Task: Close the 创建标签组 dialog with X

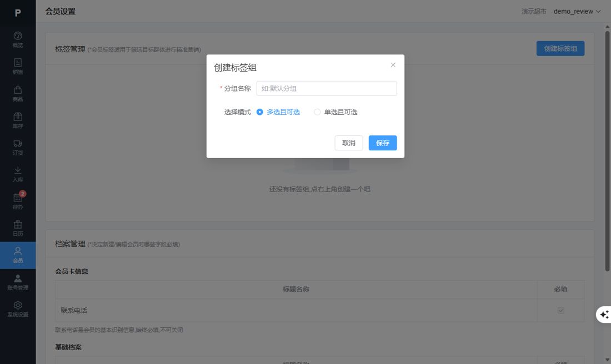Action: click(393, 65)
